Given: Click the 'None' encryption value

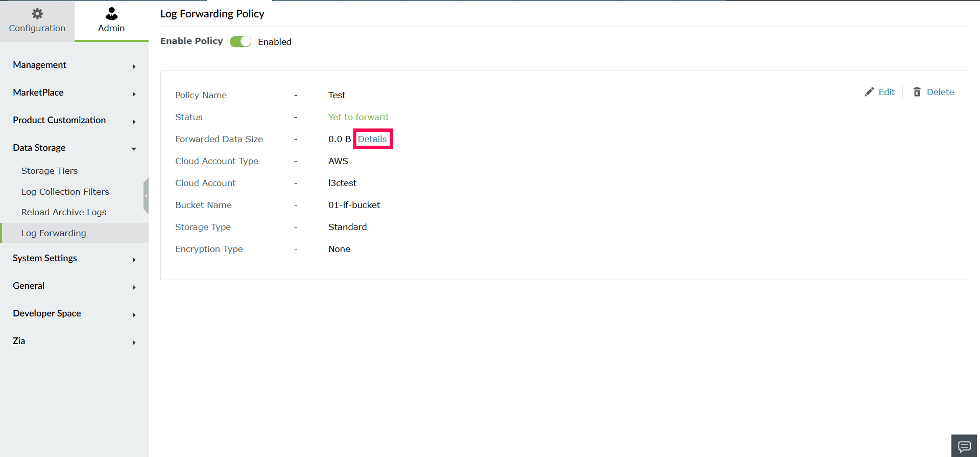Looking at the screenshot, I should click(x=339, y=249).
